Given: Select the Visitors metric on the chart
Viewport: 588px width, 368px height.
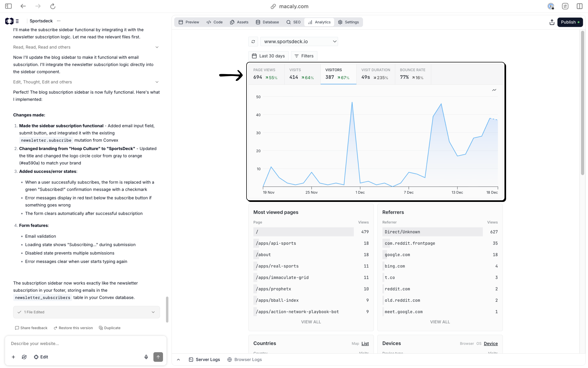Looking at the screenshot, I should tap(338, 74).
